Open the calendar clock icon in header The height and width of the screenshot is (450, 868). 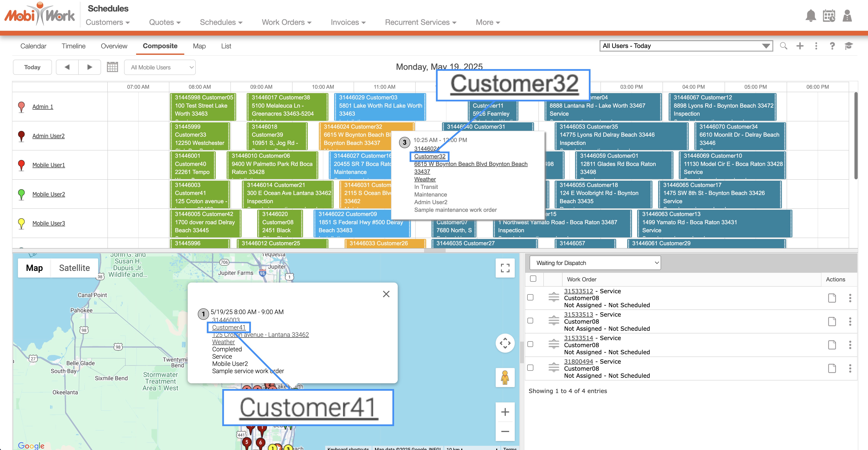coord(829,16)
